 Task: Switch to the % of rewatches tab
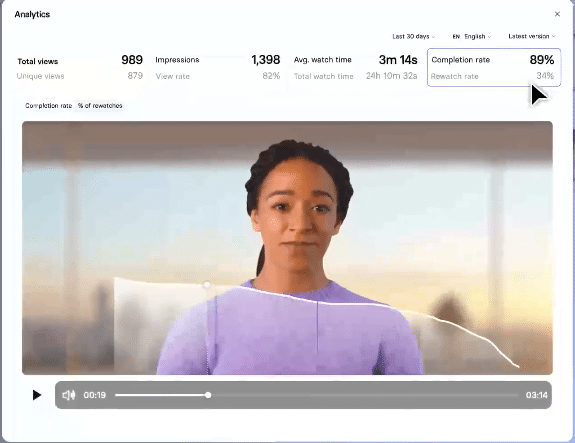[x=100, y=106]
